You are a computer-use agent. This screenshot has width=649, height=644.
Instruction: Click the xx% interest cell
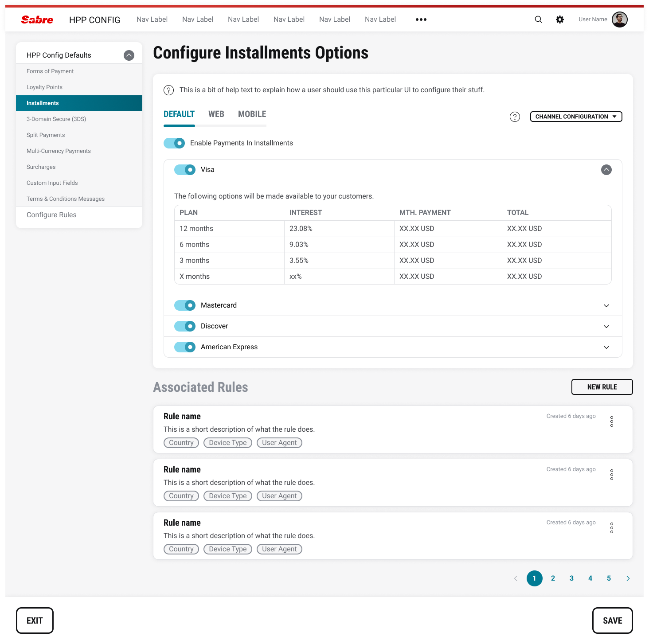point(339,277)
